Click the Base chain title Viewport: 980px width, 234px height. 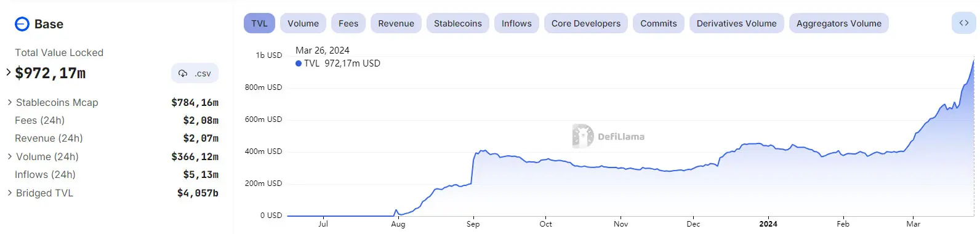pyautogui.click(x=49, y=24)
